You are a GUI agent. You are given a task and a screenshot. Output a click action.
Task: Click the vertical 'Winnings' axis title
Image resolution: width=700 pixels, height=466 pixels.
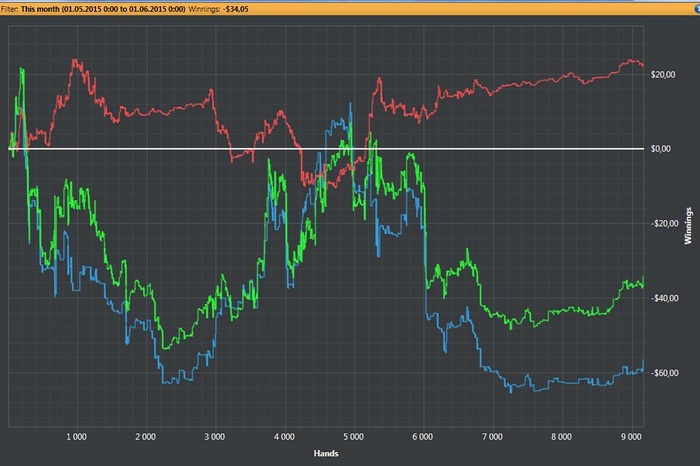688,225
